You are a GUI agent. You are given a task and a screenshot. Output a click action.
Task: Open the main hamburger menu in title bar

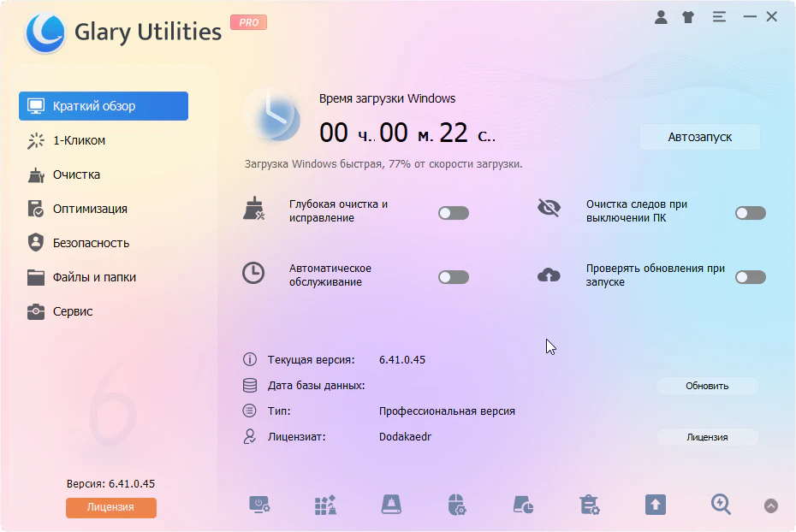coord(719,16)
